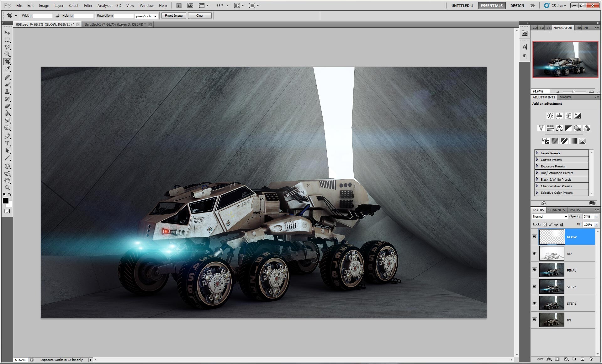The width and height of the screenshot is (602, 364).
Task: Toggle visibility of the BG layer
Action: (535, 320)
